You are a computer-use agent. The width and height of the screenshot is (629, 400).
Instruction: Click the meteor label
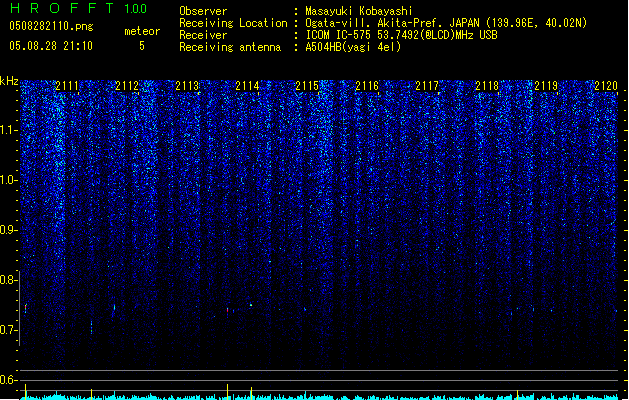[x=142, y=31]
